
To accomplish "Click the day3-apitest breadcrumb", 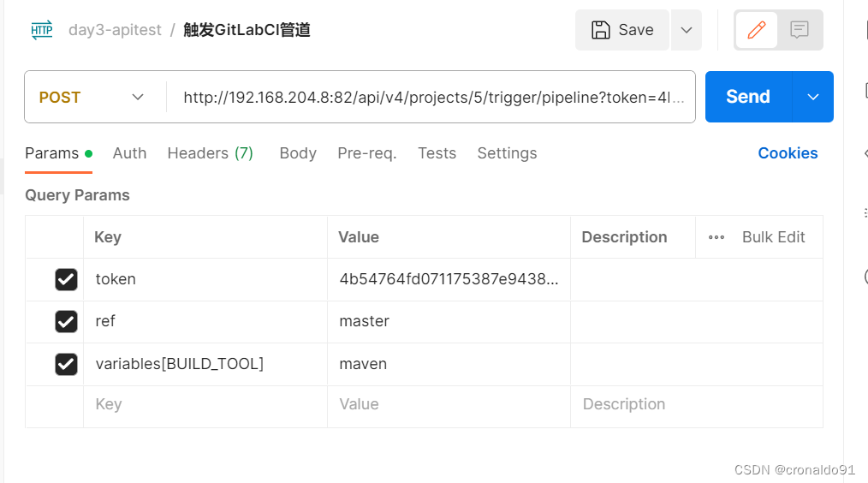I will (116, 30).
